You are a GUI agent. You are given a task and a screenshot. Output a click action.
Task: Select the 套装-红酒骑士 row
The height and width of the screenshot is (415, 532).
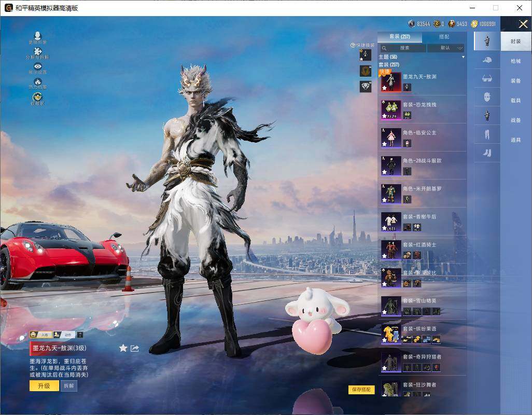pyautogui.click(x=423, y=250)
